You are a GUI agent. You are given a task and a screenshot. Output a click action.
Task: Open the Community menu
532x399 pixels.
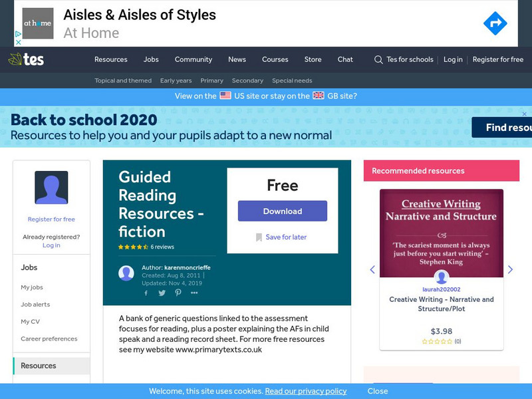pyautogui.click(x=194, y=59)
